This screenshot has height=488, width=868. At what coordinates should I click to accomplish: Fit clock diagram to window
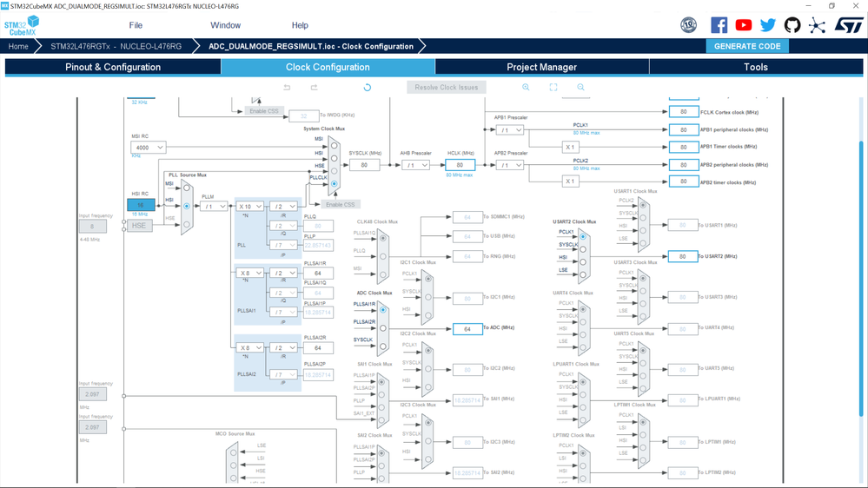click(553, 88)
